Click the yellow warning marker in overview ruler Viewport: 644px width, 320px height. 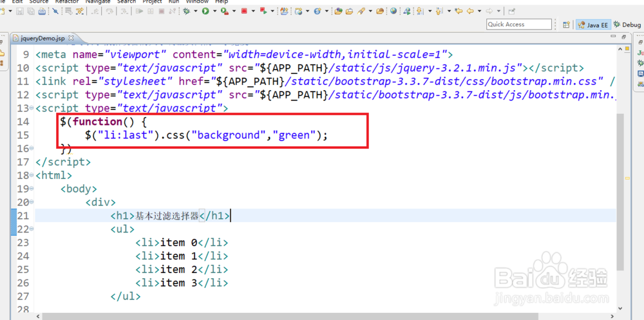coord(627,179)
